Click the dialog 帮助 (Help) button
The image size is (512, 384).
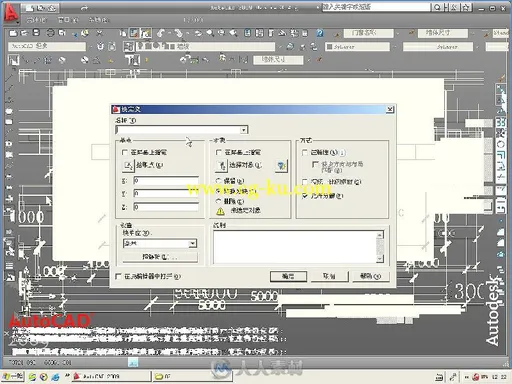[370, 276]
